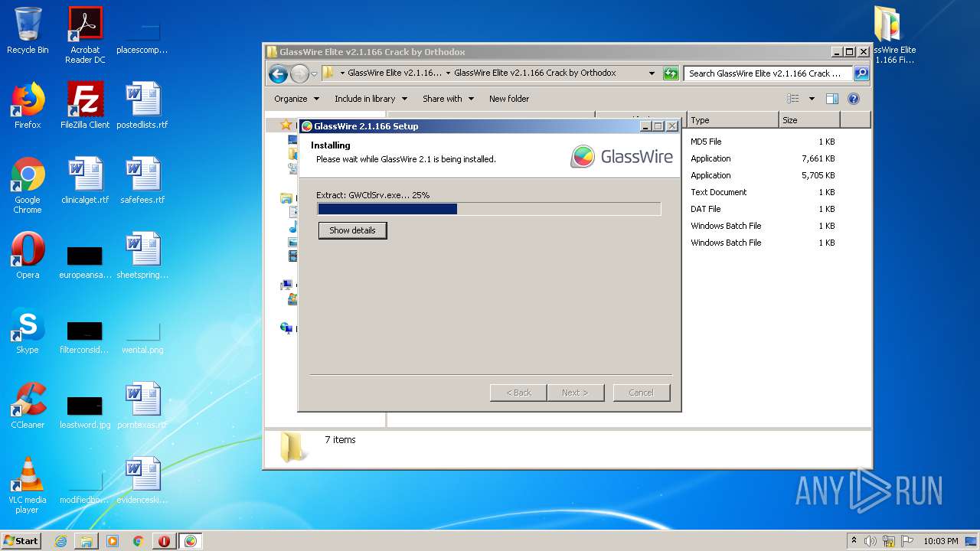Launch CCleaner desktop shortcut
980x551 pixels.
[x=28, y=406]
